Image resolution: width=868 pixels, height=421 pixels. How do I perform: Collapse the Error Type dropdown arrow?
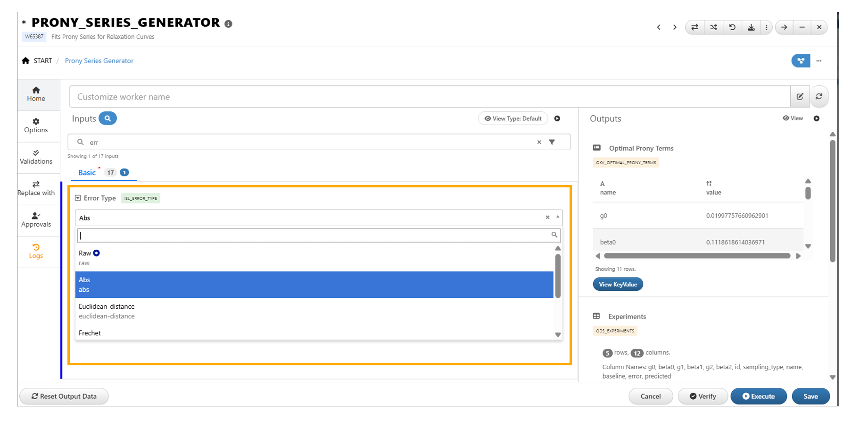coord(558,217)
